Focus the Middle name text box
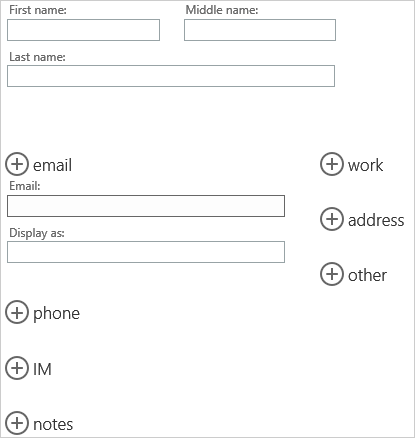 pos(260,30)
